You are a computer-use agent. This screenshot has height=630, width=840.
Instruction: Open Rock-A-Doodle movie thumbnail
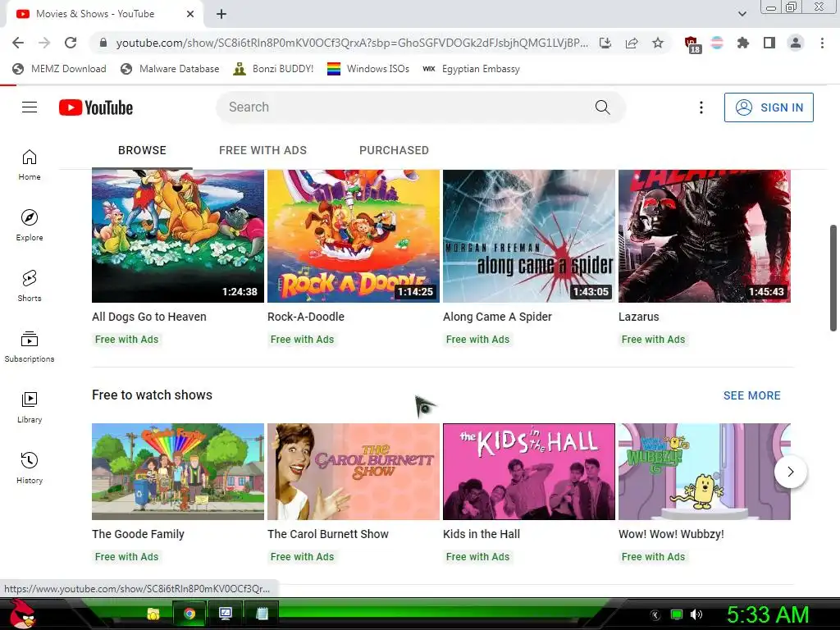[354, 235]
